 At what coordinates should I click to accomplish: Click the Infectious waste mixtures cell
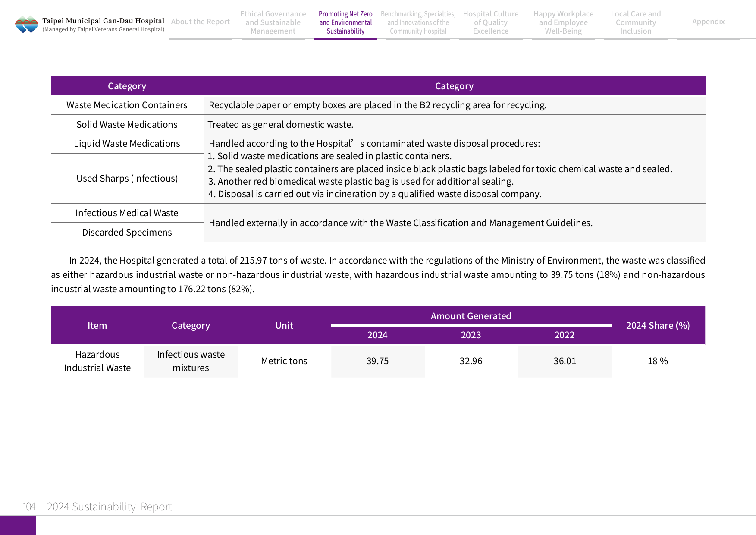(191, 361)
